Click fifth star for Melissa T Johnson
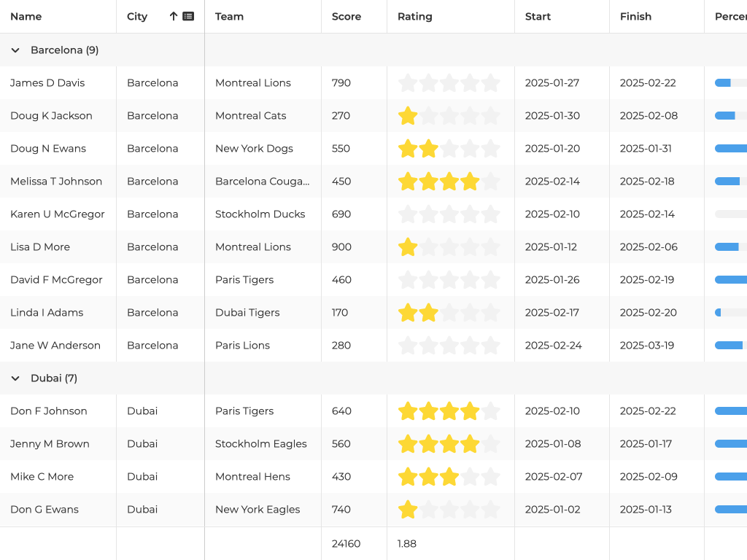Screen dimensions: 747x560 490,182
